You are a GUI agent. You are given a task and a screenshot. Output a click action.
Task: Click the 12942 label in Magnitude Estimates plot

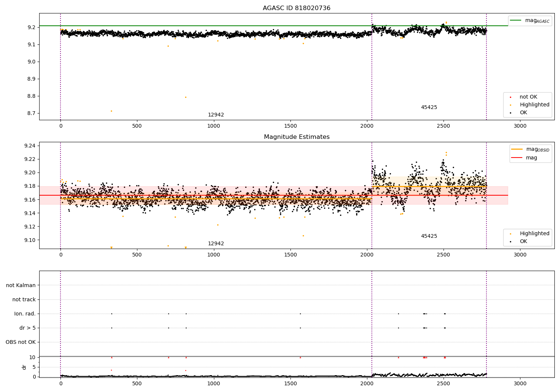[216, 244]
